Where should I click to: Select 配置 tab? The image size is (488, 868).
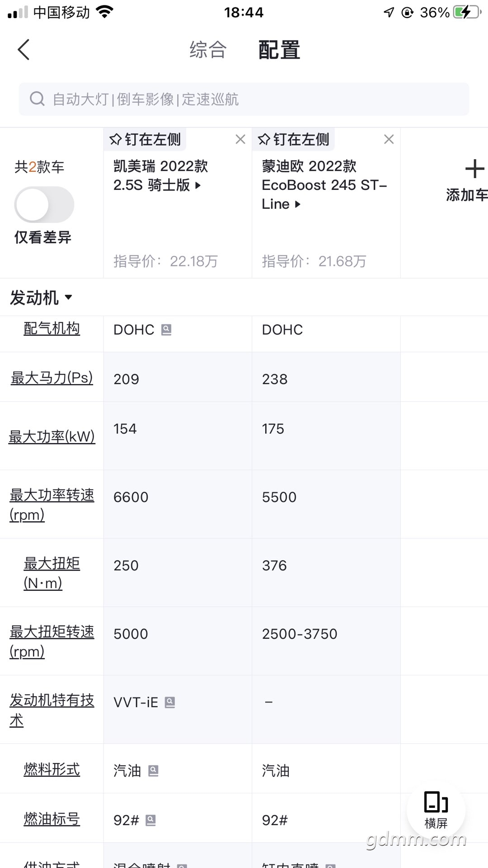[x=279, y=50]
